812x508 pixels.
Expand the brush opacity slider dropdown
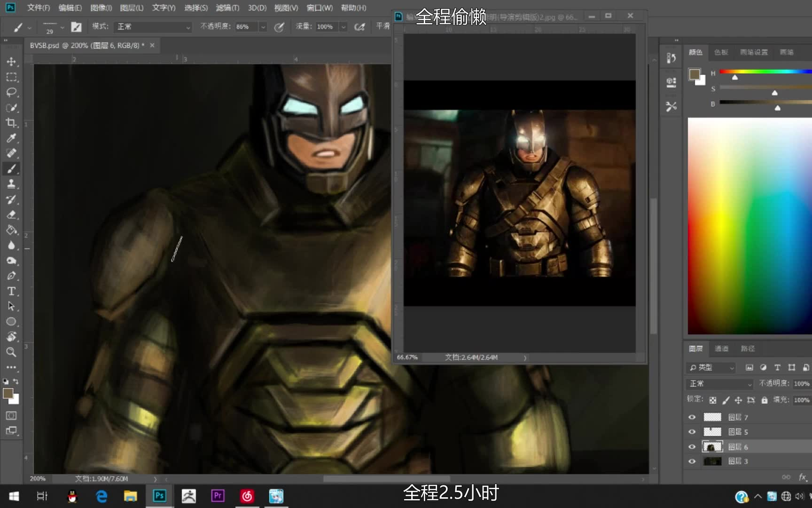263,27
